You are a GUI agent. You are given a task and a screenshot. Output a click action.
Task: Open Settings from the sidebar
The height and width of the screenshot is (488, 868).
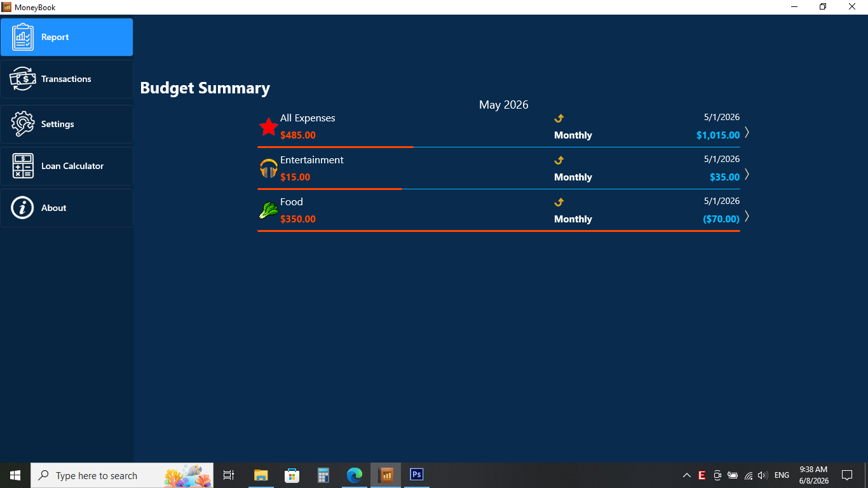67,124
